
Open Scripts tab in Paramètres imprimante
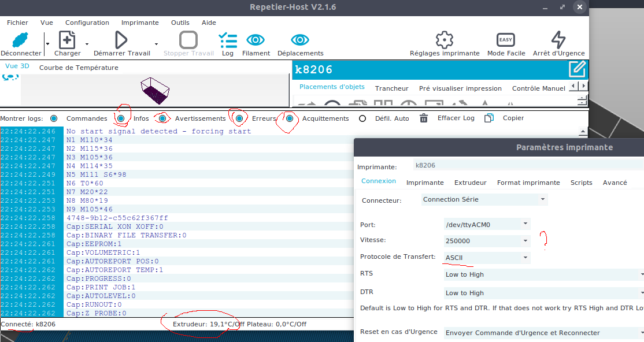(581, 183)
